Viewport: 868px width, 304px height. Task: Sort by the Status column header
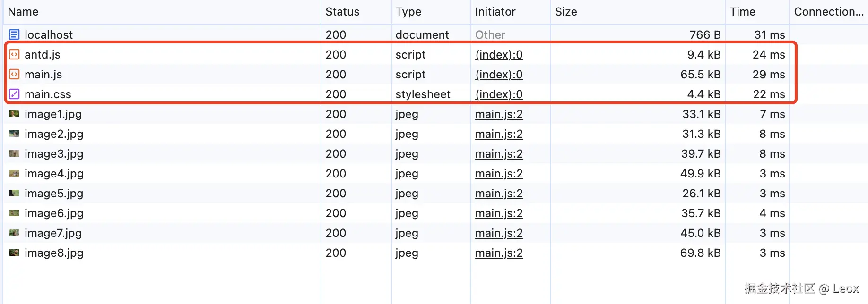point(342,12)
